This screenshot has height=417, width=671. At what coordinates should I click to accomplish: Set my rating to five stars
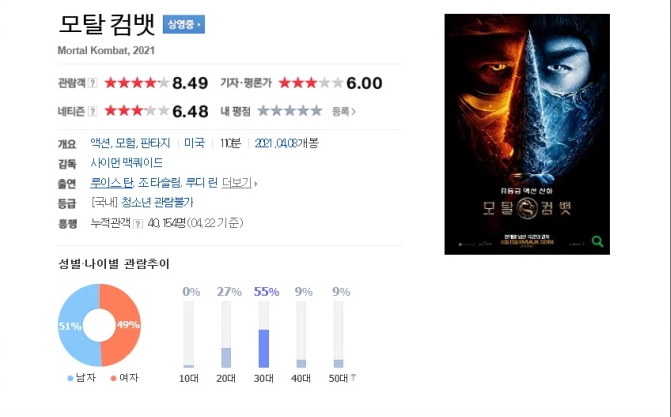[316, 111]
